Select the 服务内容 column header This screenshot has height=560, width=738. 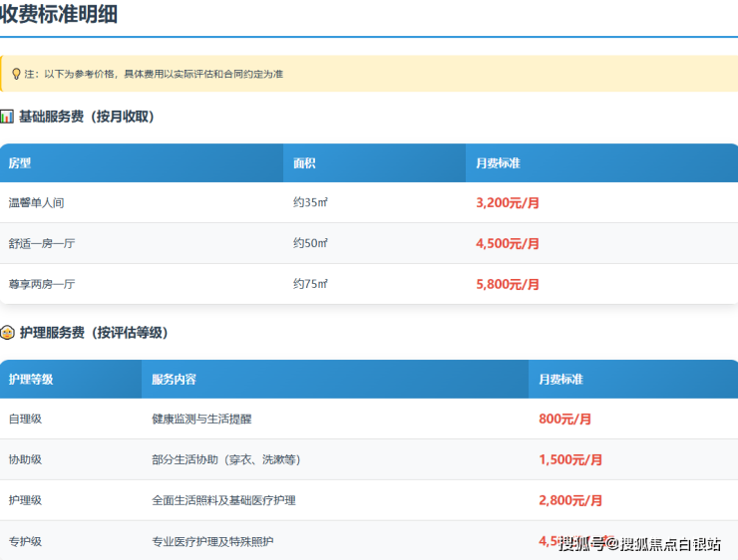(x=174, y=380)
